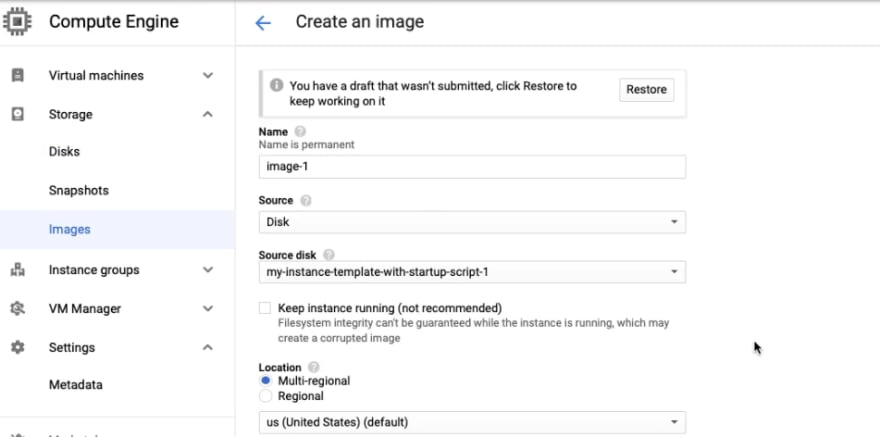Click the Compute Engine title

pyautogui.click(x=114, y=22)
